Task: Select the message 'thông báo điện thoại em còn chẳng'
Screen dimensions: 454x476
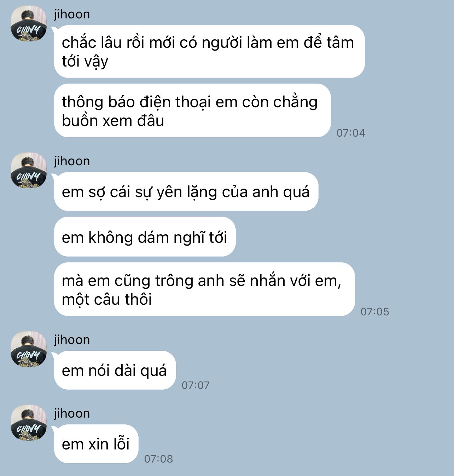Action: [192, 110]
